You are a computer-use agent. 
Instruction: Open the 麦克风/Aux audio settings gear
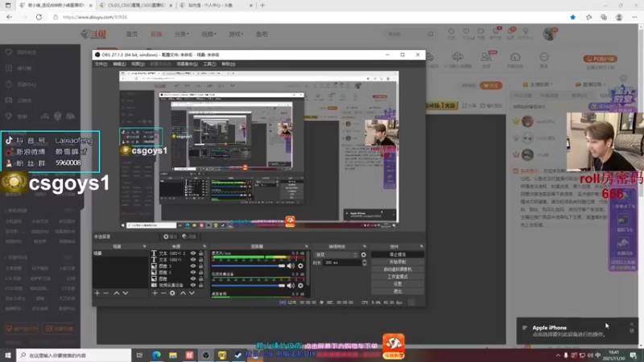coord(300,266)
